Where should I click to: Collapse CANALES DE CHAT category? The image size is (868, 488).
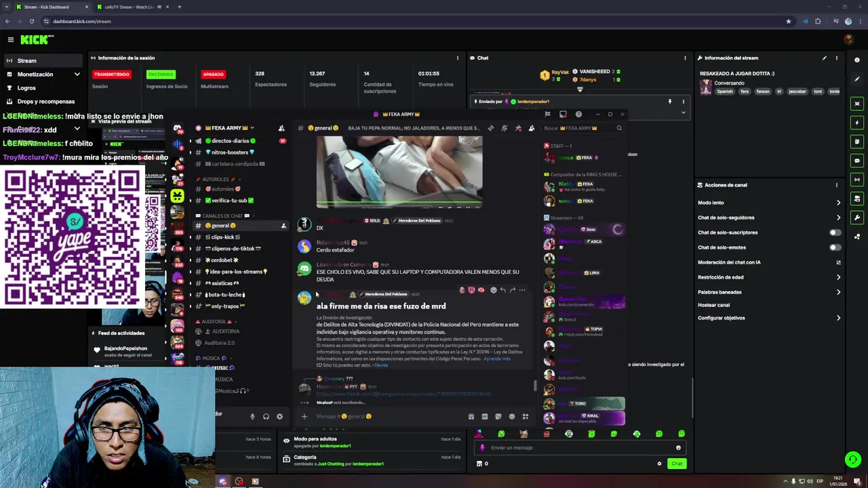pyautogui.click(x=223, y=216)
